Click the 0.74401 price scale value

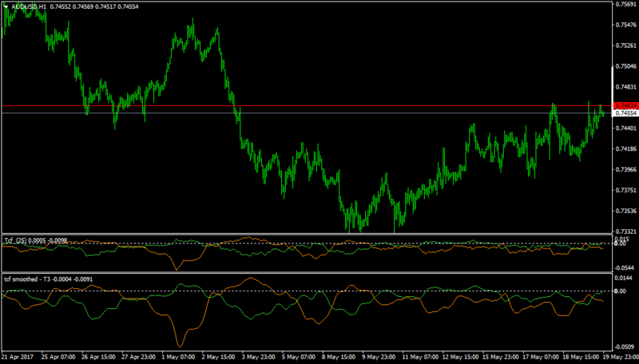coord(626,129)
